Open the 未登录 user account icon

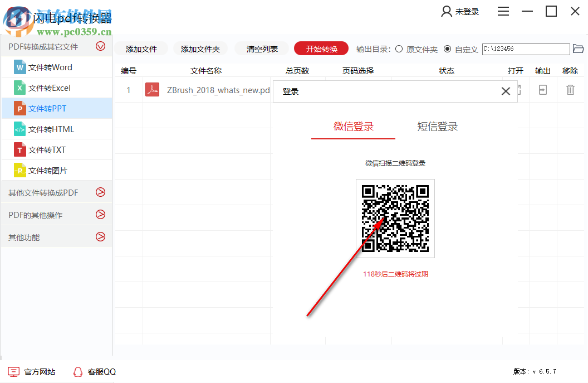coord(446,12)
